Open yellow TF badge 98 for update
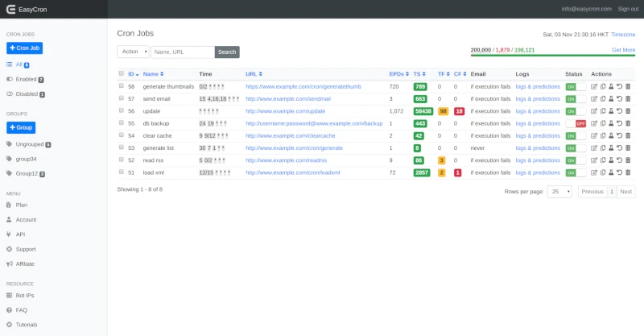 point(444,111)
